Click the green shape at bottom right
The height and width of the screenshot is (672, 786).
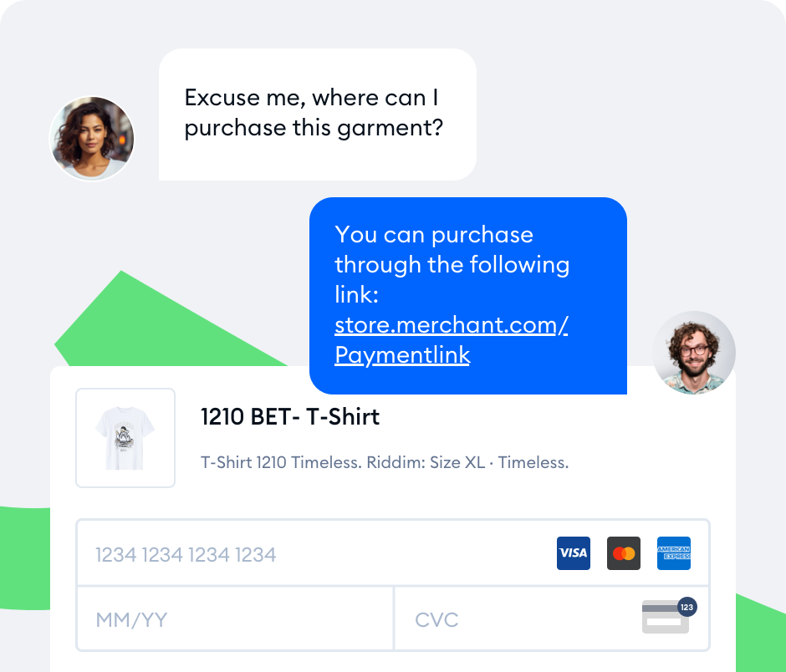pos(759,627)
